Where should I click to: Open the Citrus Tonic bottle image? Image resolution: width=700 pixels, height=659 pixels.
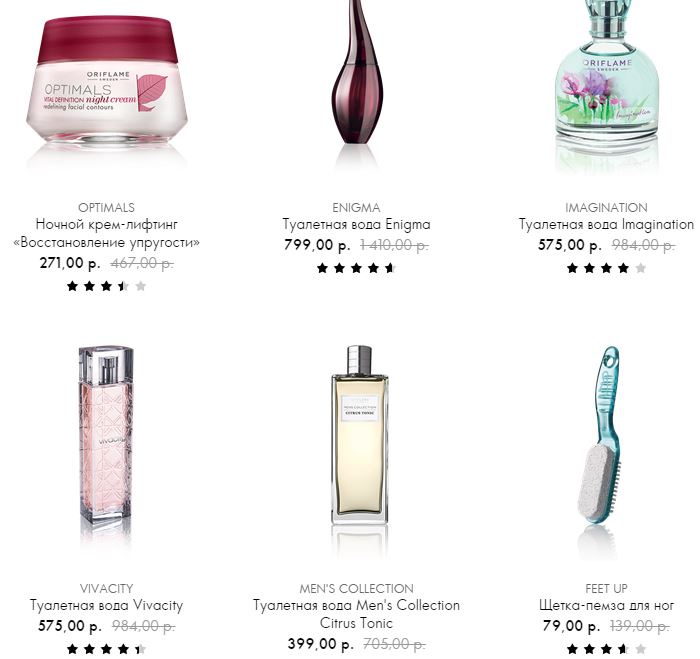coord(359,446)
